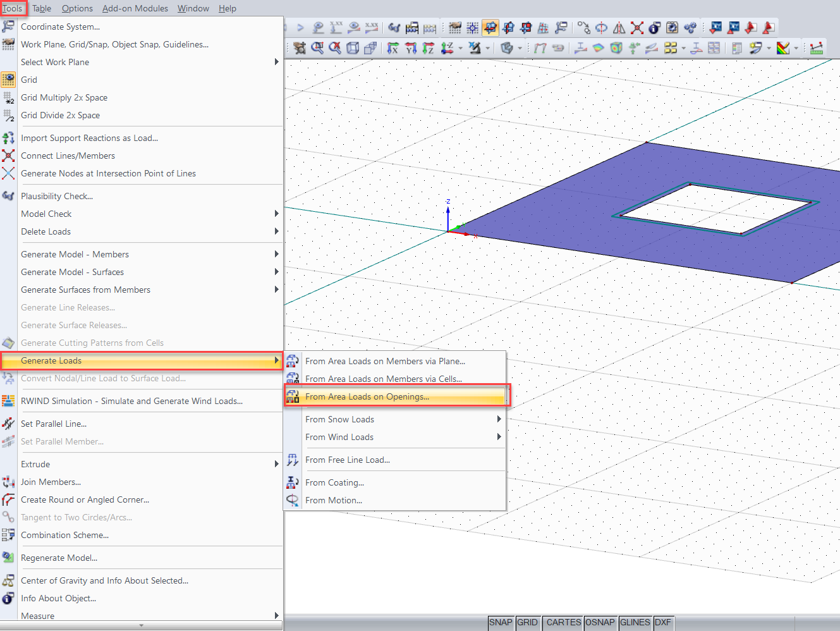
Task: Toggle CARTES in the status bar
Action: tap(564, 623)
